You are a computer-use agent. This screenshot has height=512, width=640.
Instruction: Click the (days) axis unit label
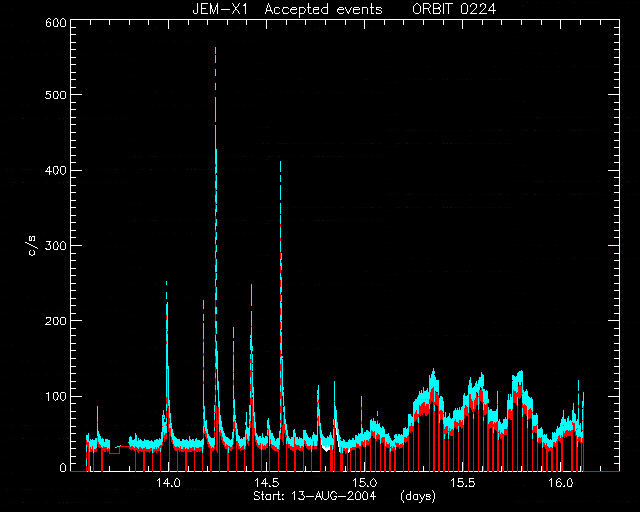pos(418,496)
